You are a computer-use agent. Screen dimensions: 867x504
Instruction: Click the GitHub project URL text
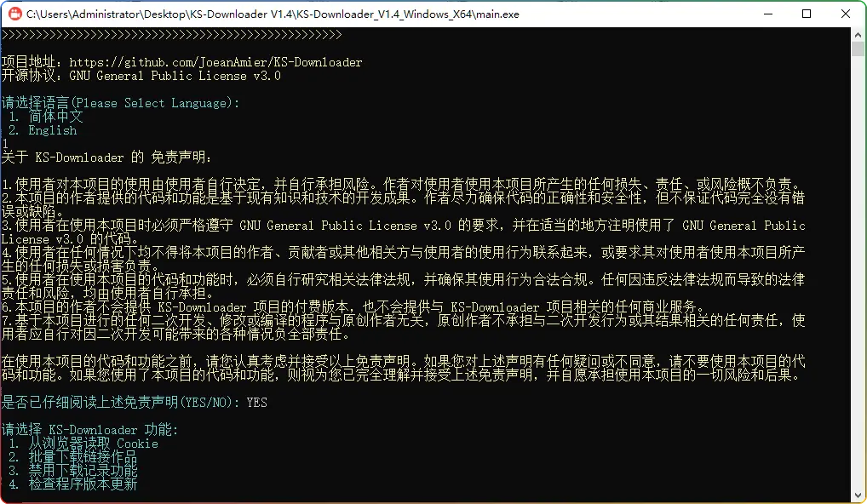(x=215, y=62)
